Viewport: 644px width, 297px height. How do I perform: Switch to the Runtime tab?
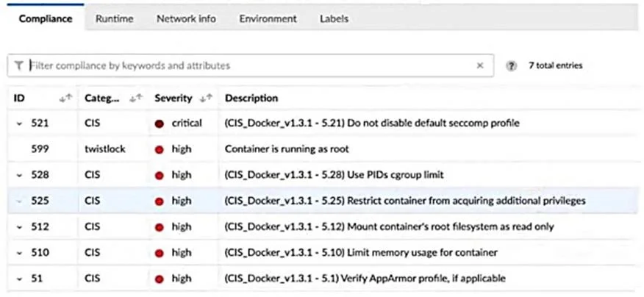(x=114, y=18)
